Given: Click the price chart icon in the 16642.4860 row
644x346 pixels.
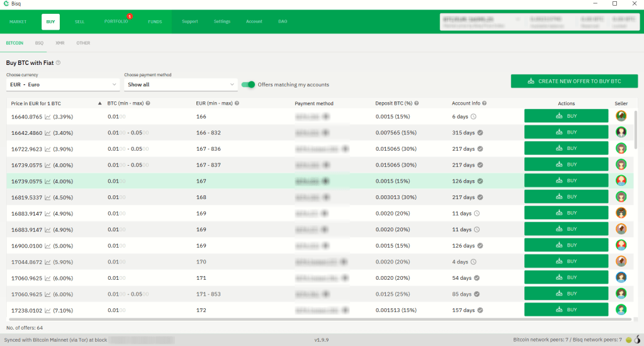Looking at the screenshot, I should click(47, 133).
